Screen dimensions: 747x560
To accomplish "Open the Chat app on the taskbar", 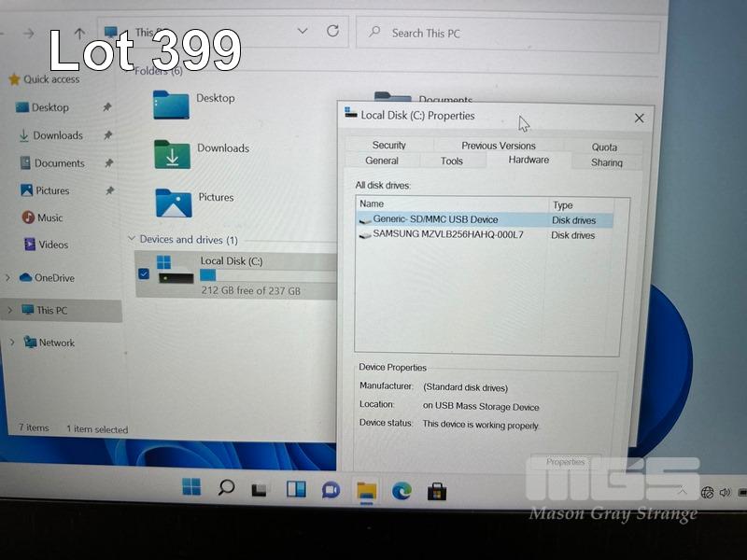I will [331, 489].
